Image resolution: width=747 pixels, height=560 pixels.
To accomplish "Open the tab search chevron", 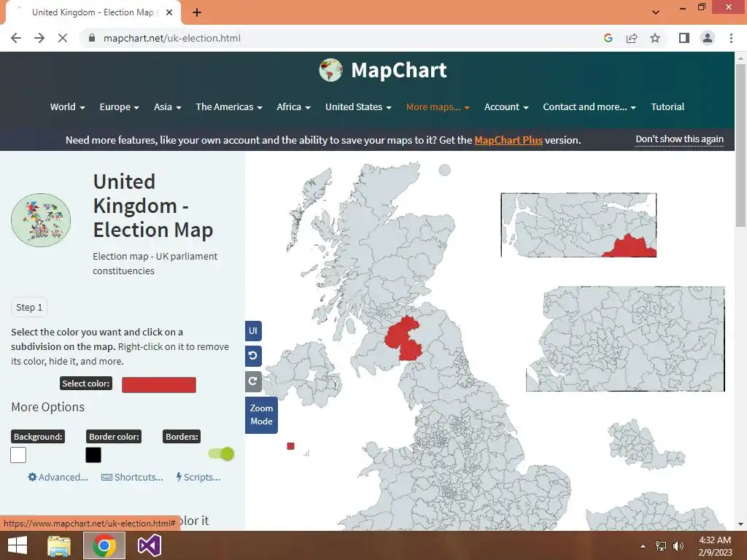I will [x=656, y=12].
